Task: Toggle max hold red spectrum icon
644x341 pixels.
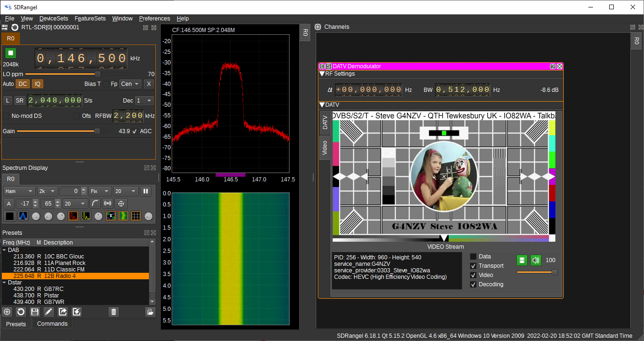Action: tap(73, 216)
